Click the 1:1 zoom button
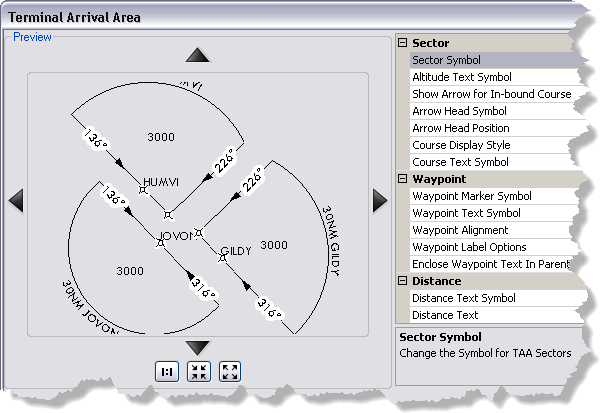This screenshot has height=413, width=600. coord(167,371)
